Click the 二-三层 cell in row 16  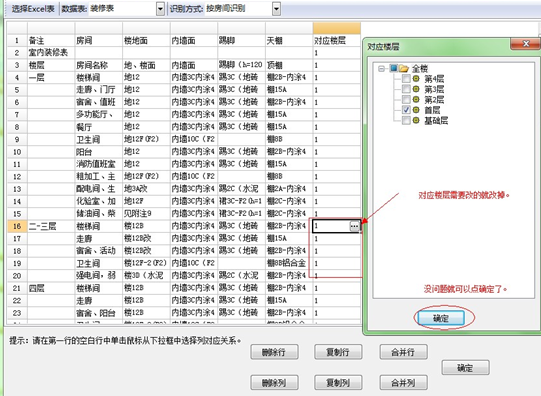(x=51, y=226)
